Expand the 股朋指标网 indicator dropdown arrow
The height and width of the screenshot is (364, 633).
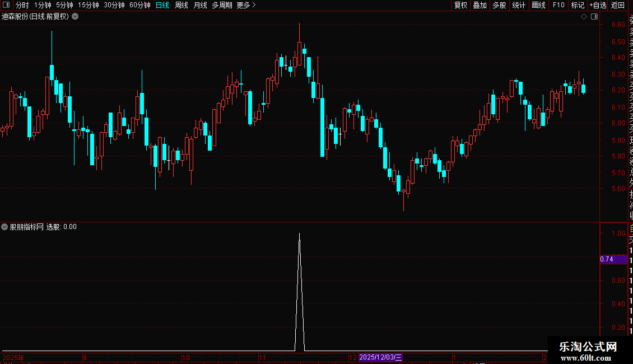coord(4,227)
